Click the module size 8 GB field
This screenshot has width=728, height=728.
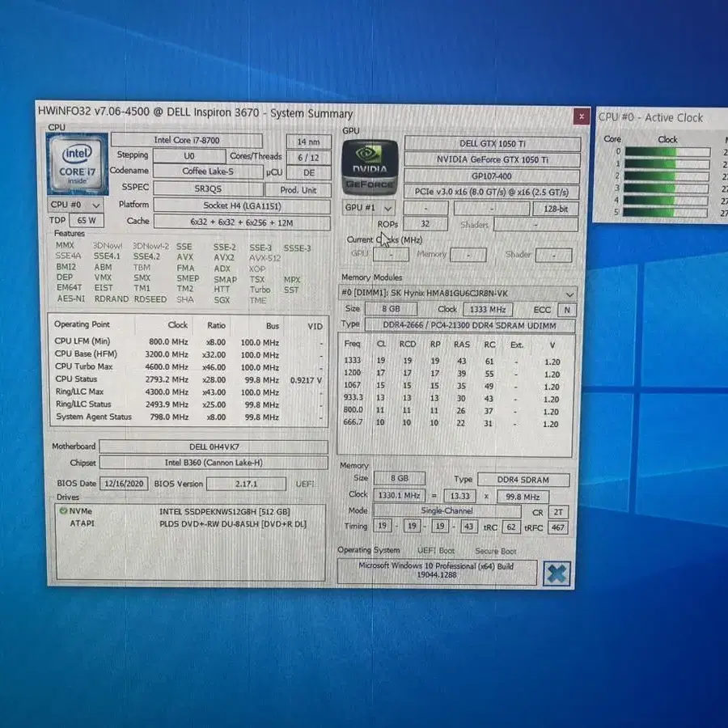[x=391, y=309]
